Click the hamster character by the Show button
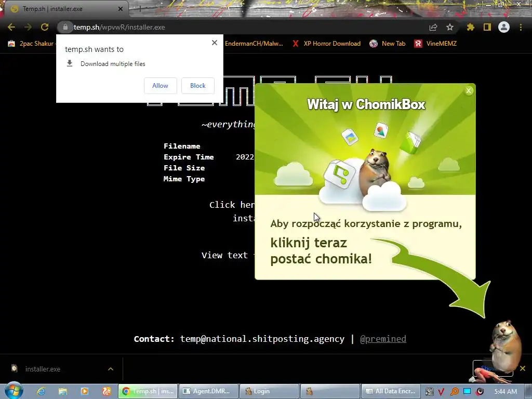Screen dimensions: 532x399 click(506, 346)
